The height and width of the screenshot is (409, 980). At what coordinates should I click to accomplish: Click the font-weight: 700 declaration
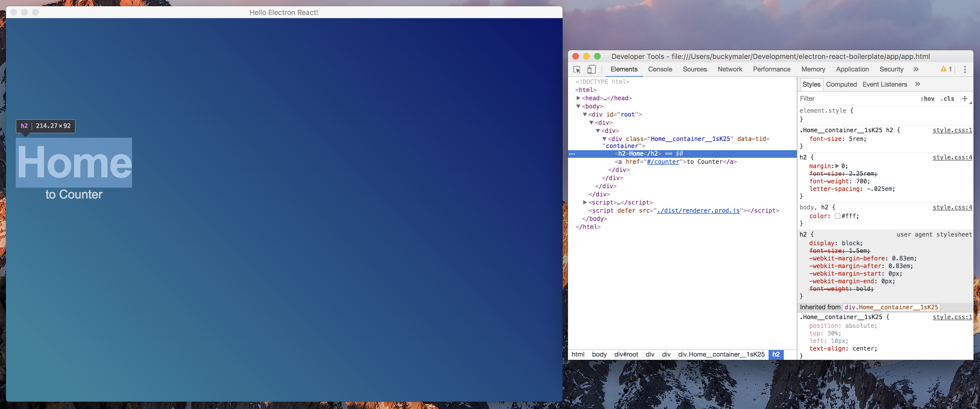(x=839, y=181)
